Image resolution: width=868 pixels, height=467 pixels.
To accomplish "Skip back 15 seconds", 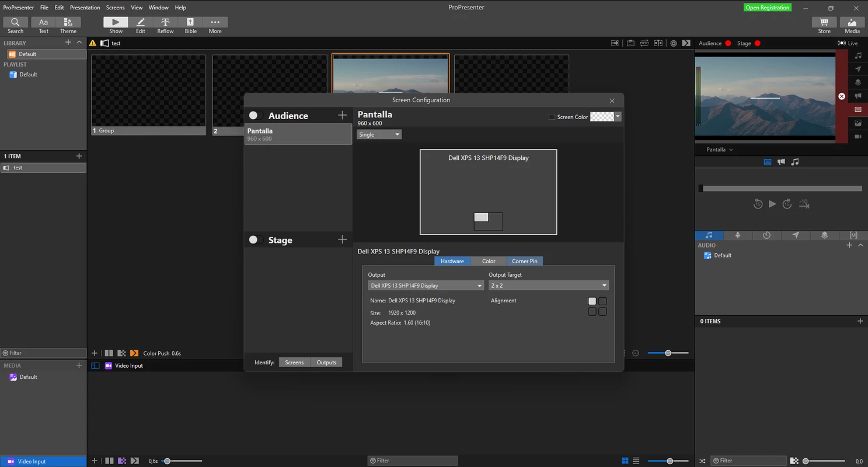I will point(758,204).
